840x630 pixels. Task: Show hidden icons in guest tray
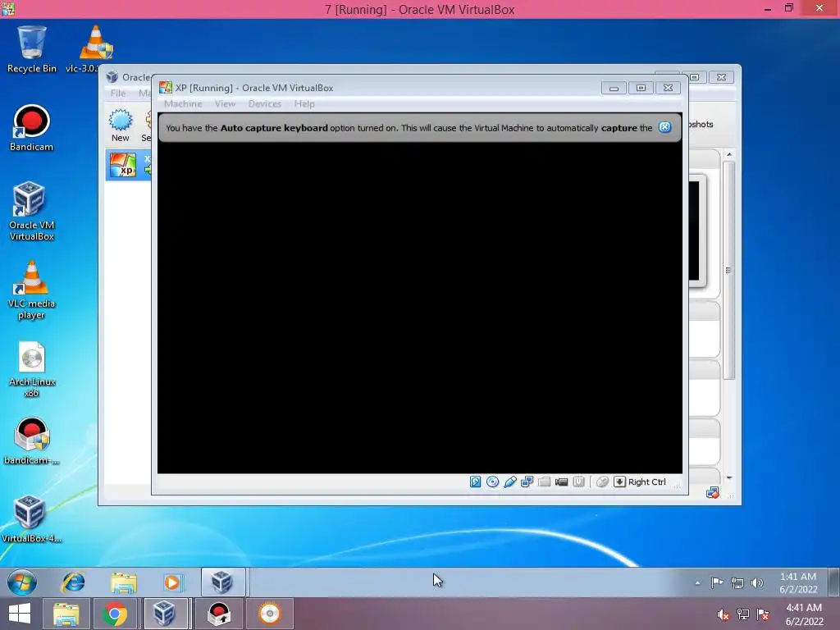pos(697,583)
